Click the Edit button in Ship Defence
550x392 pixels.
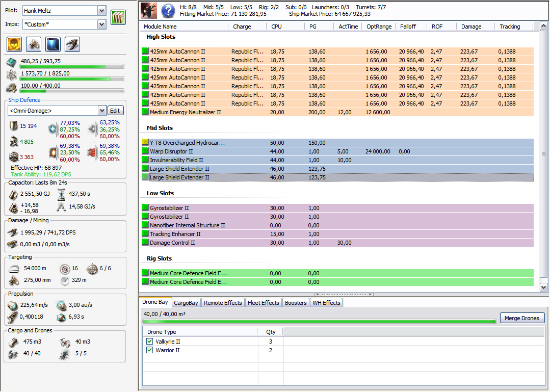116,111
